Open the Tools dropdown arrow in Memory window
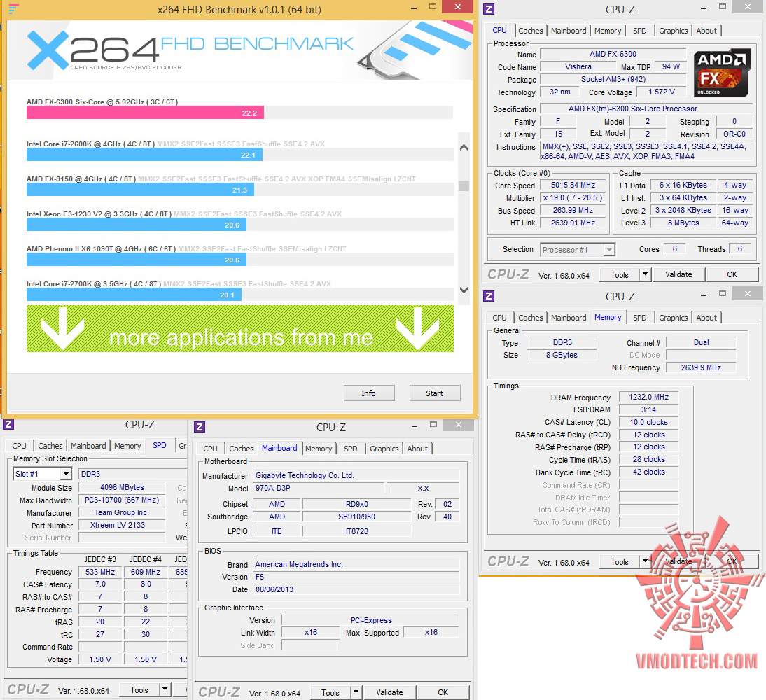 (x=645, y=561)
